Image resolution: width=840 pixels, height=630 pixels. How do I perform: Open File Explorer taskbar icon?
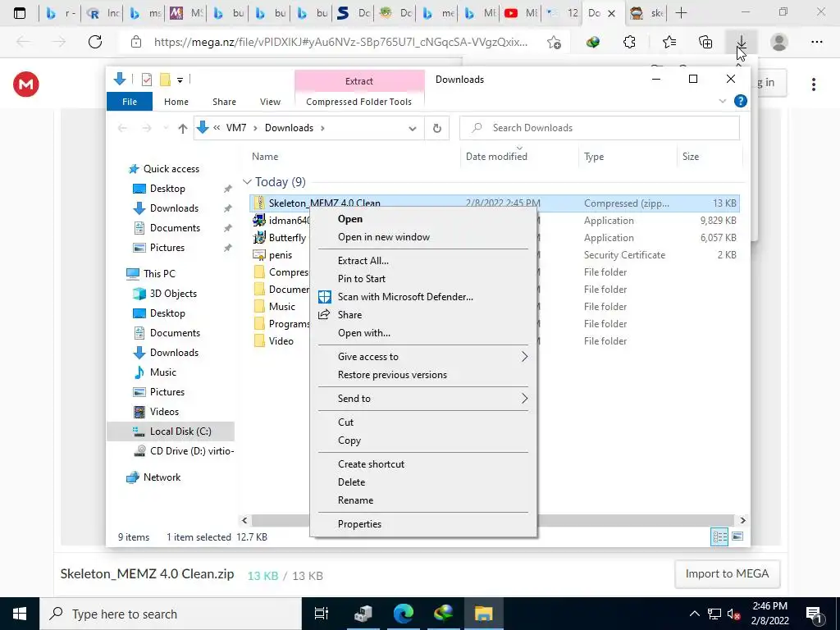click(483, 614)
